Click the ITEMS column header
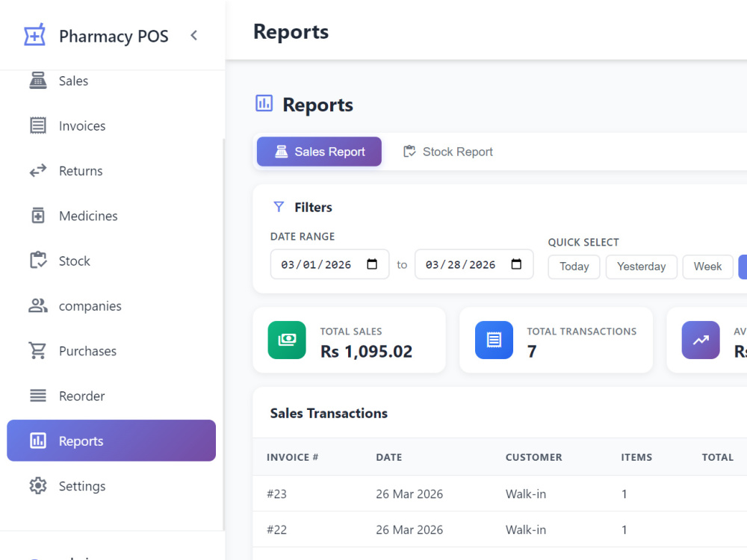747x560 pixels. click(x=636, y=457)
